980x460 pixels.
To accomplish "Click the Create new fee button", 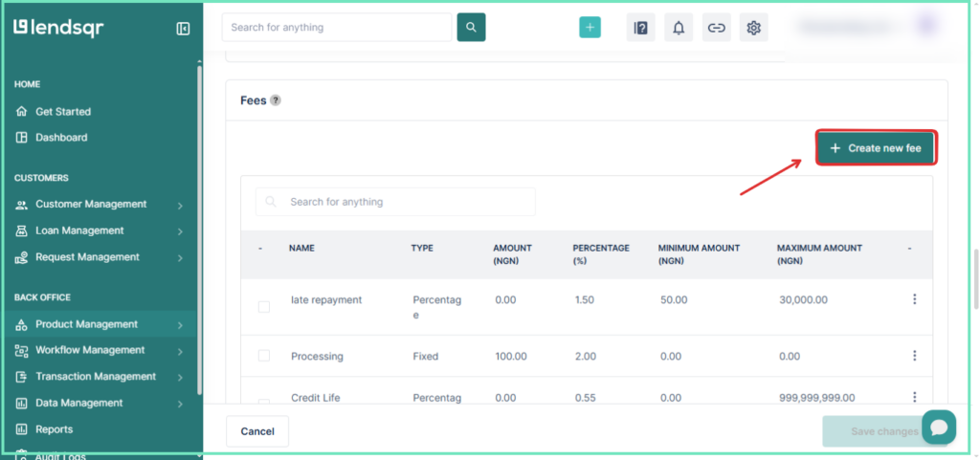I will coord(877,148).
